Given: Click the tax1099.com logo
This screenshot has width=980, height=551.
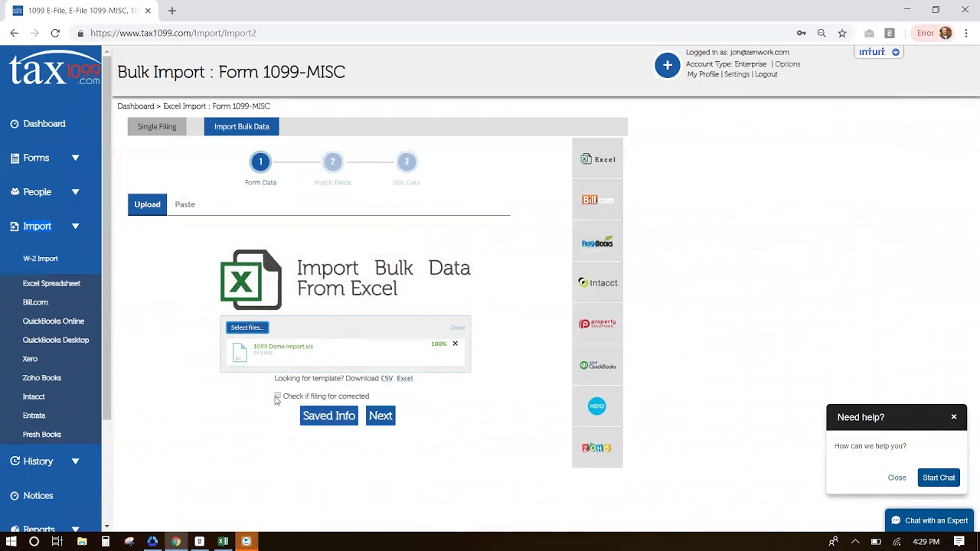Looking at the screenshot, I should (x=54, y=69).
